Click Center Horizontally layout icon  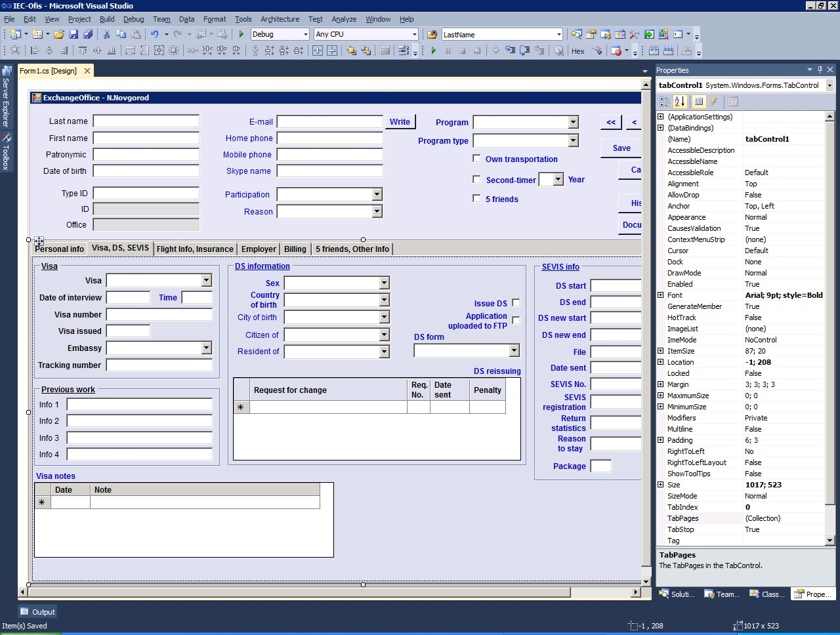click(x=318, y=51)
